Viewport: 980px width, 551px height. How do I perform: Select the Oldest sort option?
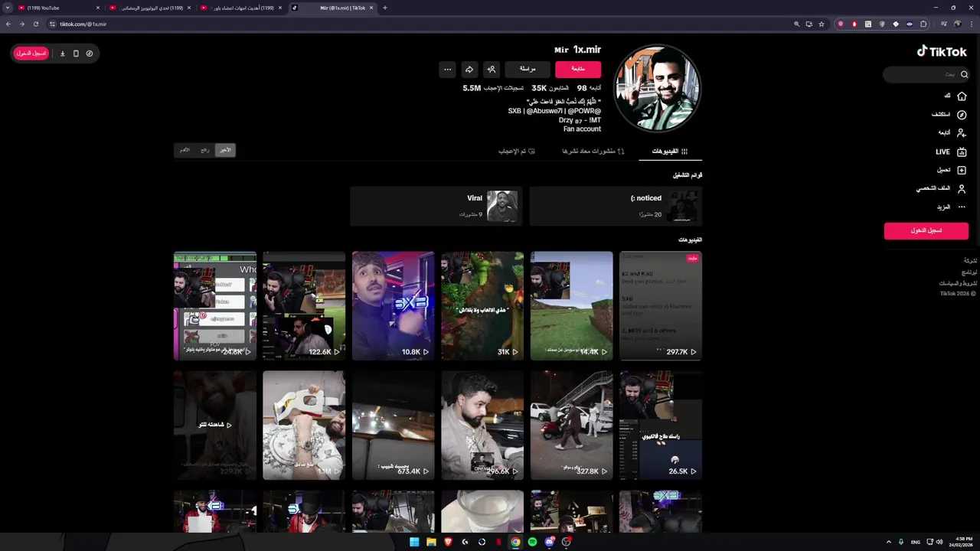pos(185,150)
